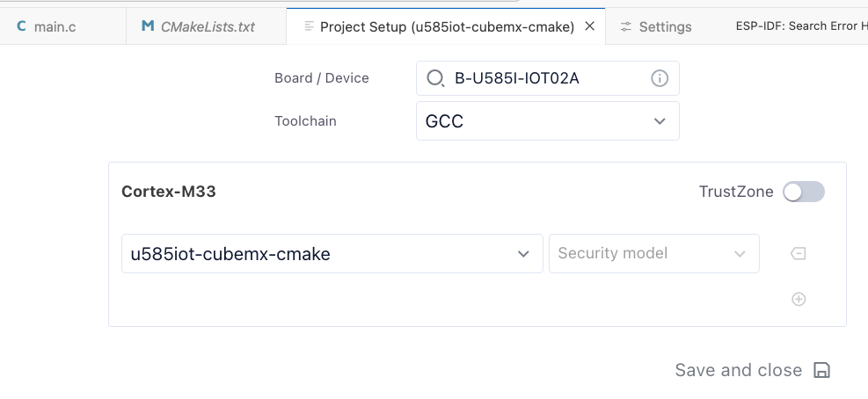The image size is (868, 399).
Task: Click Save and close button
Action: [x=752, y=370]
